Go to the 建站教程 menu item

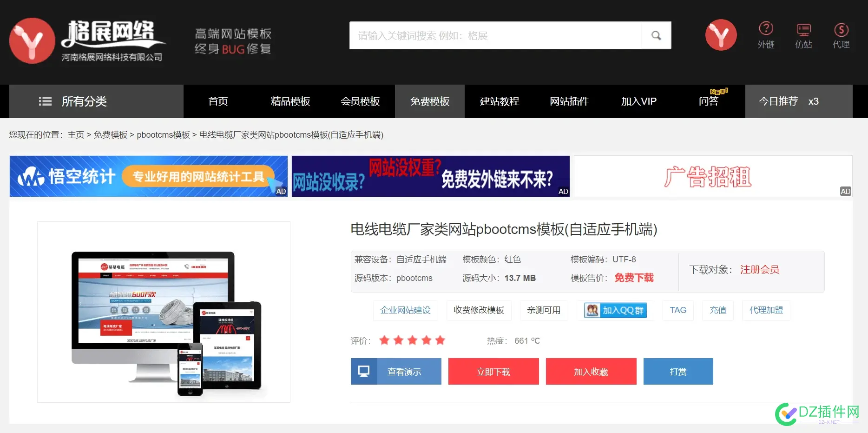(500, 101)
